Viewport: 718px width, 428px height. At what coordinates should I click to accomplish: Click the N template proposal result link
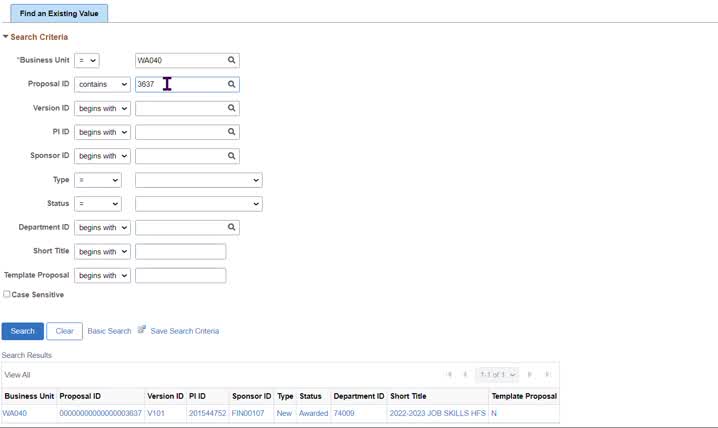(x=494, y=413)
